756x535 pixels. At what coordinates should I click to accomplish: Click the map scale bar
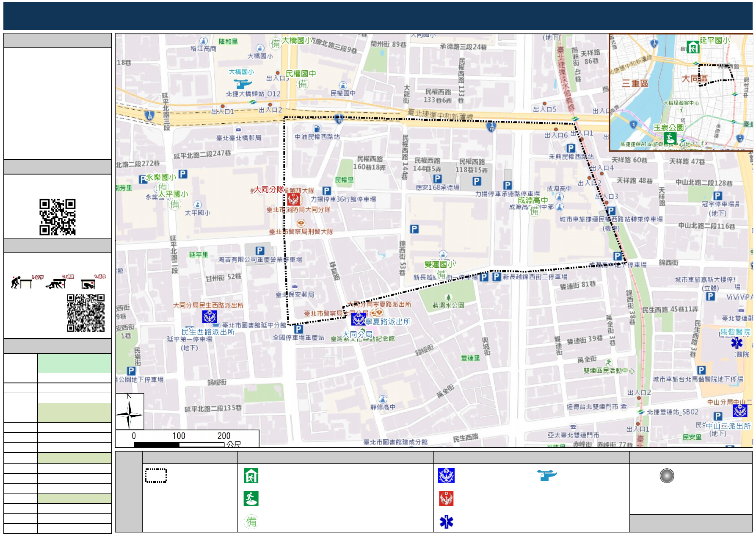click(x=179, y=445)
